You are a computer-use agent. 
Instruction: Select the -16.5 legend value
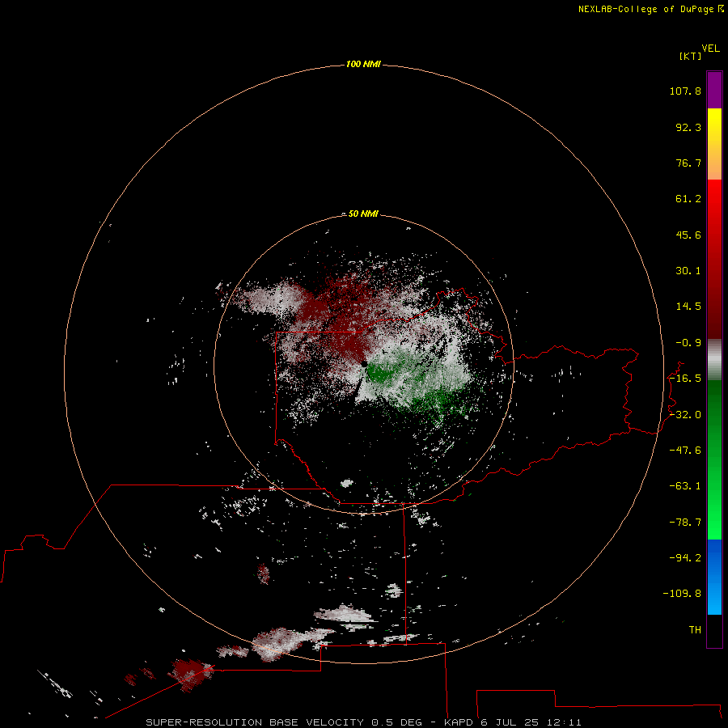[685, 379]
